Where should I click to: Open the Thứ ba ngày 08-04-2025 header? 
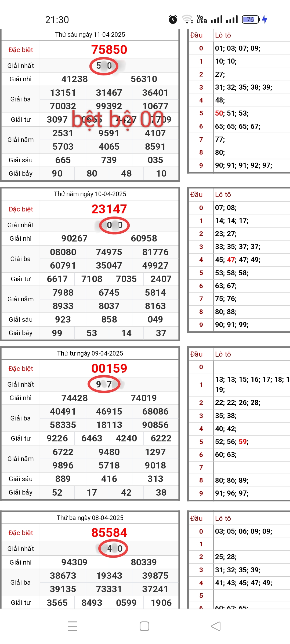click(90, 518)
